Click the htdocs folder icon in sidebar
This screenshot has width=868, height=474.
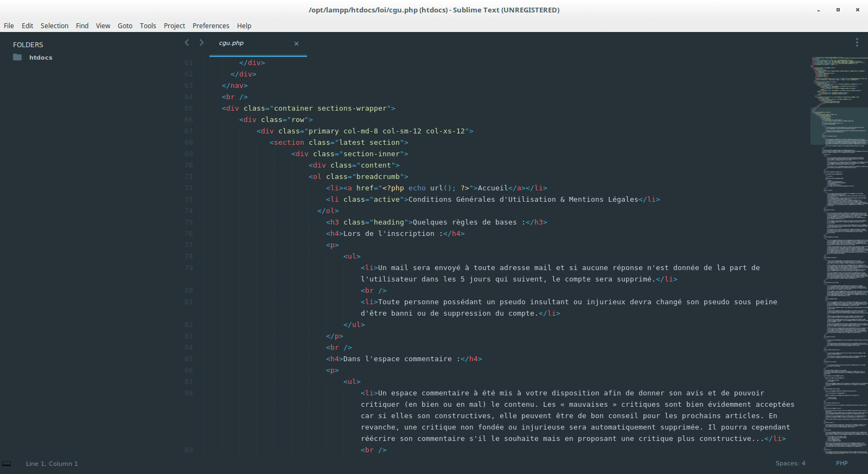(x=17, y=57)
